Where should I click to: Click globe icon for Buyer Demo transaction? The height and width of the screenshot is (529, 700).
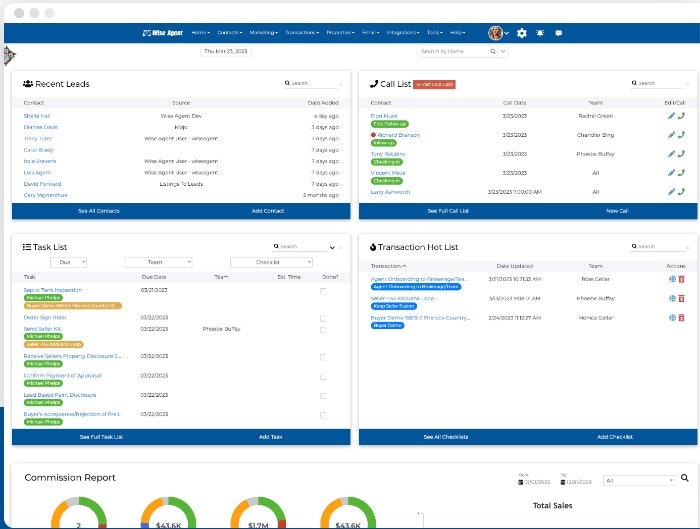pyautogui.click(x=672, y=317)
